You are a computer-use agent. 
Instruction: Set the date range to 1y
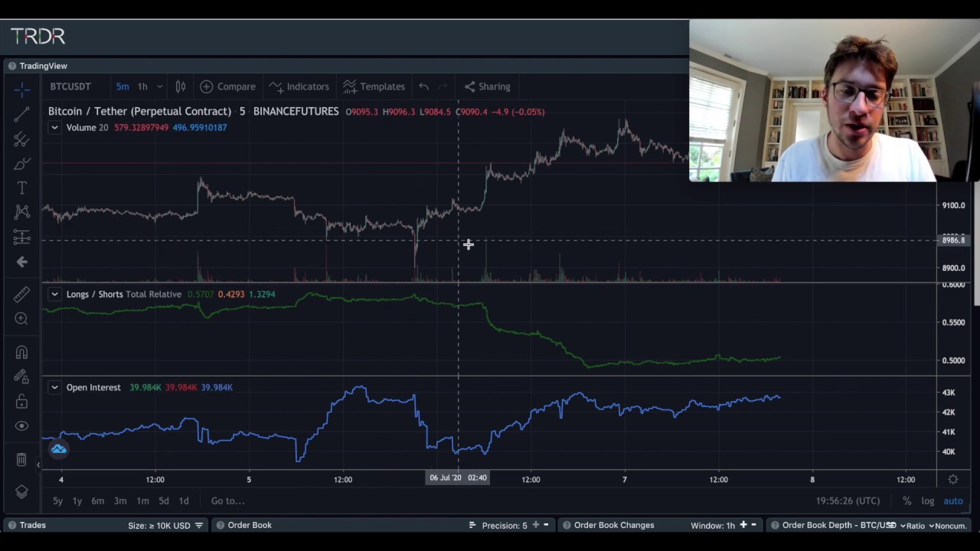point(77,500)
